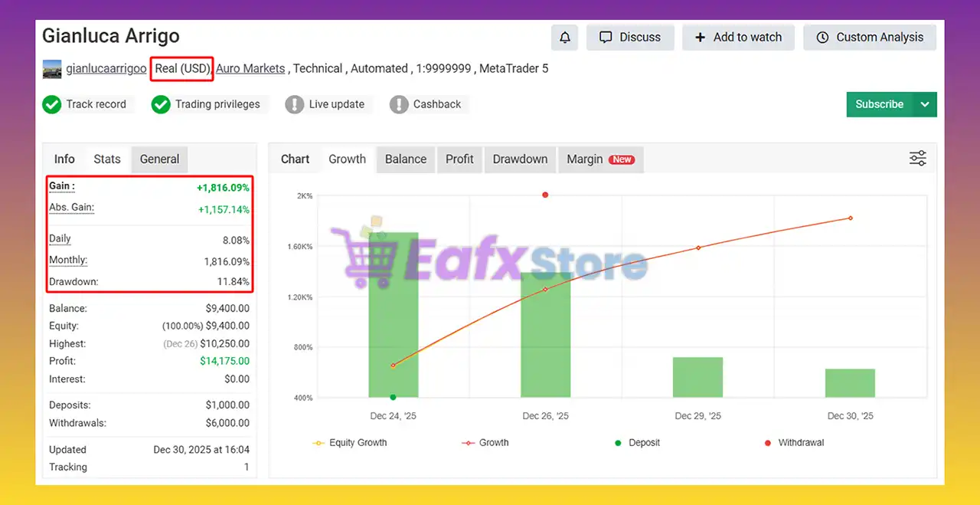Click the Trading privileges green checkmark
The image size is (980, 505).
pyautogui.click(x=161, y=104)
